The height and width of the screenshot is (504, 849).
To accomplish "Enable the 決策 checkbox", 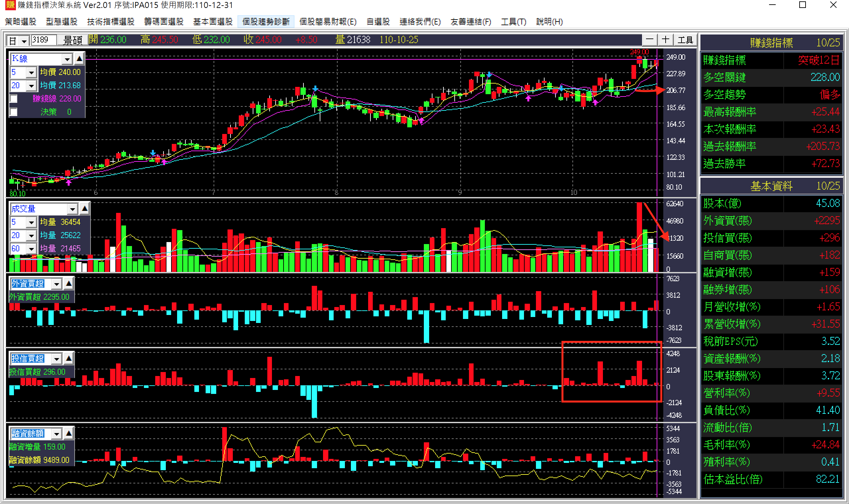I will click(x=14, y=112).
